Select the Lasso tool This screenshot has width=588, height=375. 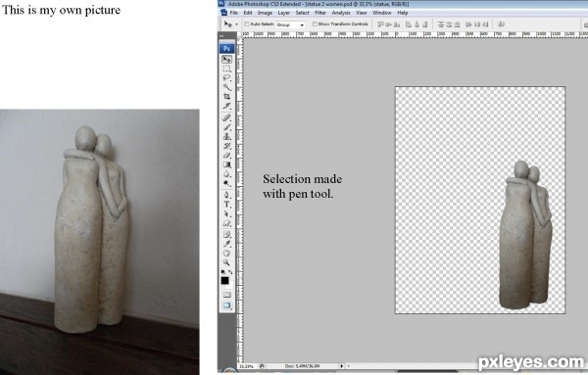point(227,78)
